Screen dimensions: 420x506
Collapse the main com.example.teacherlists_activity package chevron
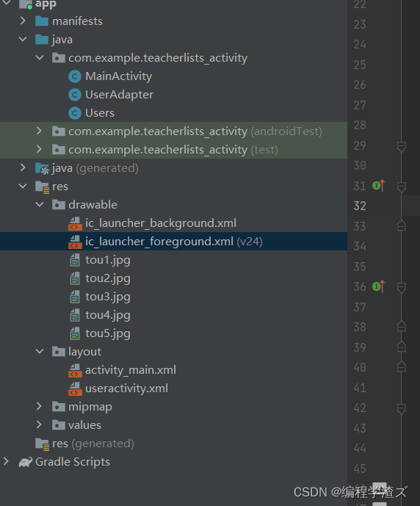(x=40, y=58)
